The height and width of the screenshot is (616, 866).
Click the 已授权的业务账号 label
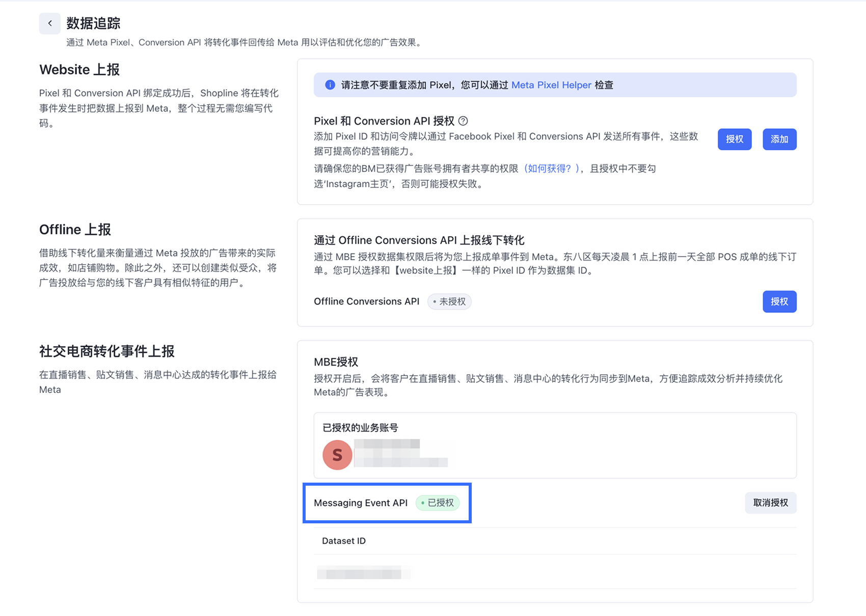360,428
